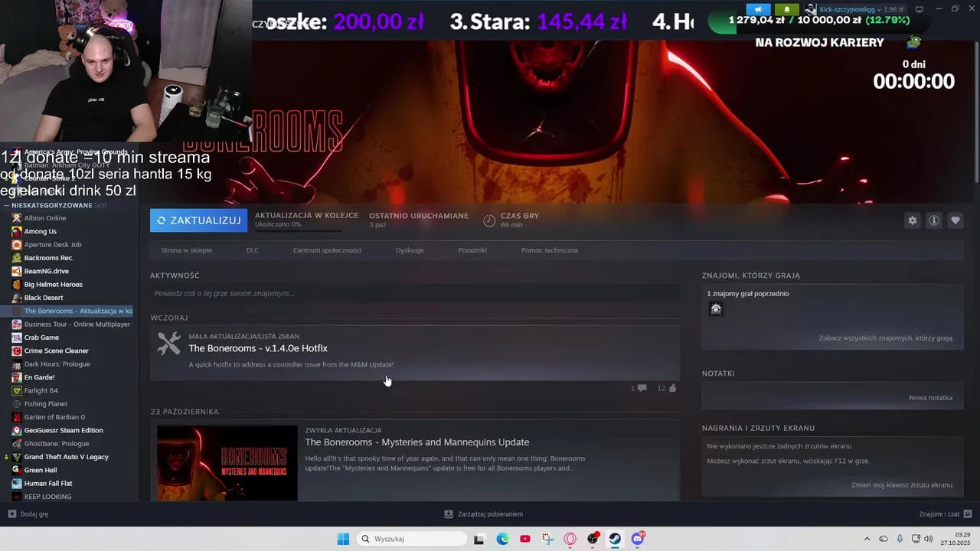The height and width of the screenshot is (551, 980).
Task: Click Nowa notatka to add note
Action: click(930, 398)
